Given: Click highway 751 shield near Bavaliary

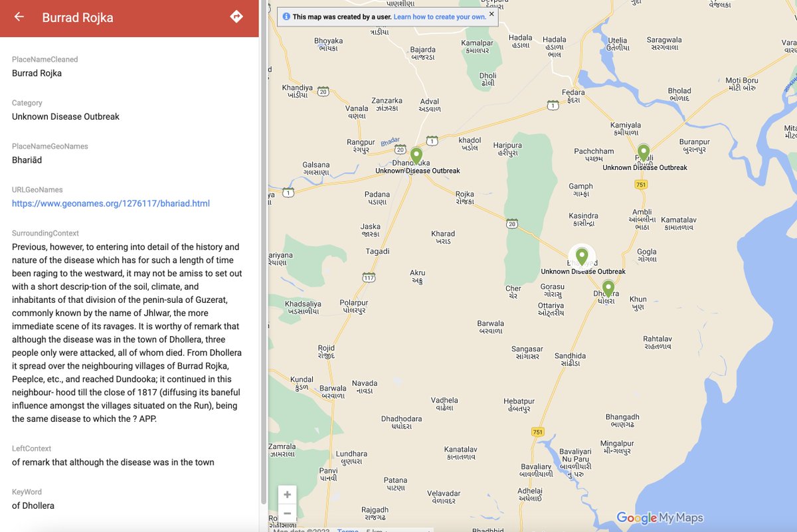Looking at the screenshot, I should point(538,432).
